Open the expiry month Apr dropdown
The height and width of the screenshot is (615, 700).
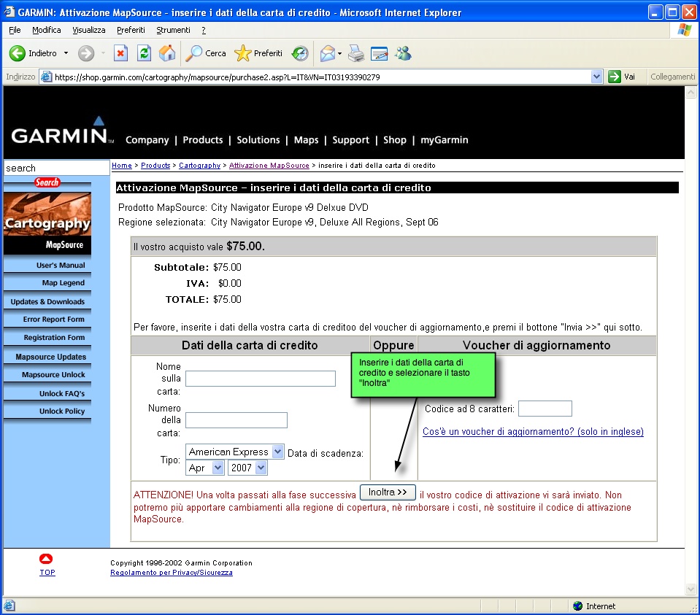click(205, 468)
